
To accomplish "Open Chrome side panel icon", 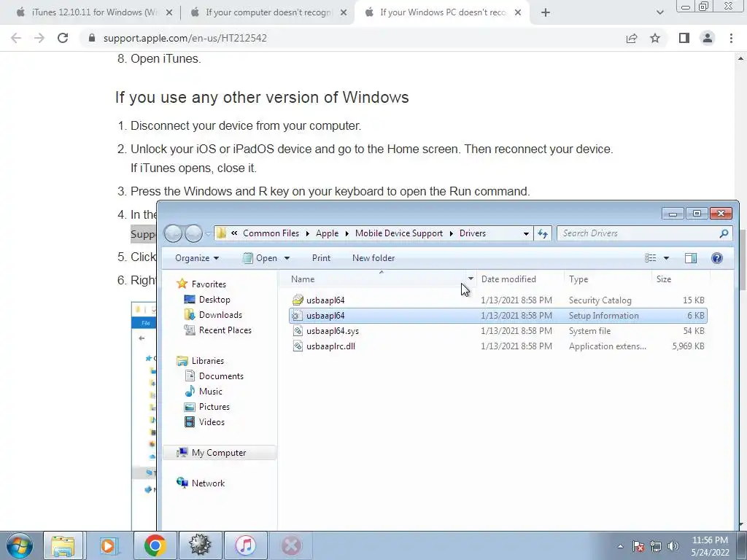I will [x=684, y=38].
